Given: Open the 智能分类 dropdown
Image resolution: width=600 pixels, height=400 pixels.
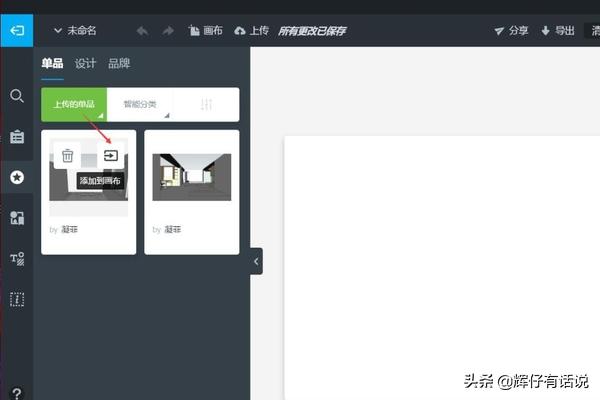Looking at the screenshot, I should [x=140, y=104].
